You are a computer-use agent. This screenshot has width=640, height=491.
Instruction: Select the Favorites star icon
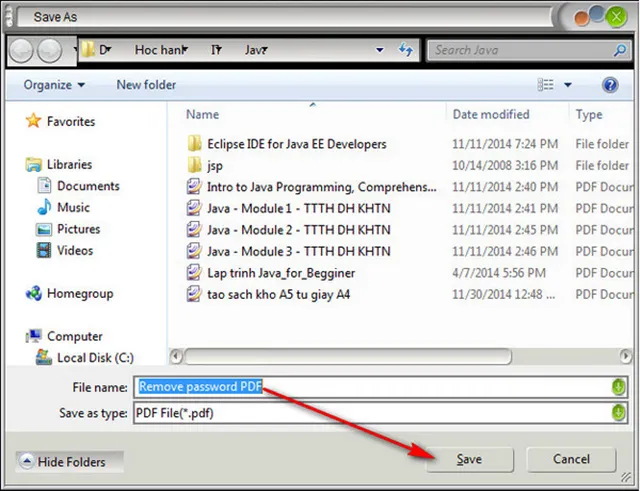pos(33,121)
